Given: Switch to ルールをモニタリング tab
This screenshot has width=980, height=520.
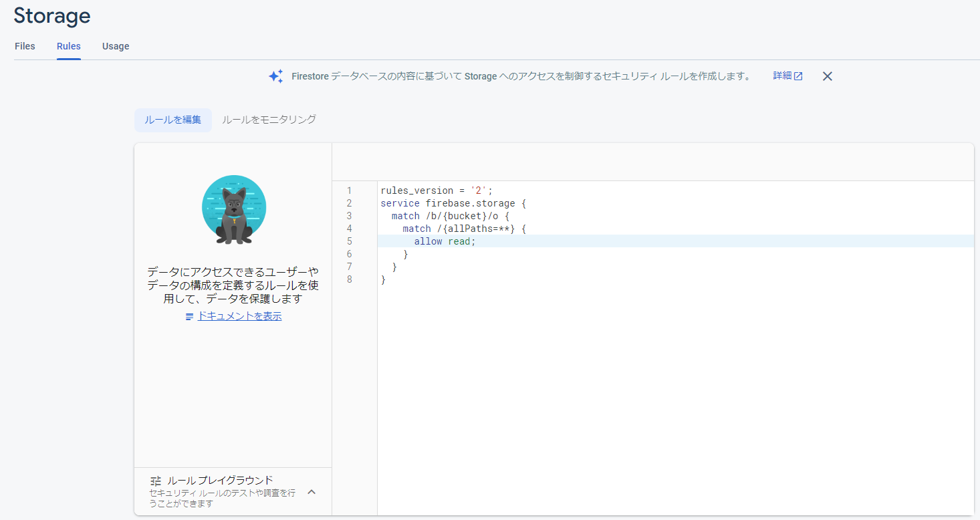Looking at the screenshot, I should point(269,120).
